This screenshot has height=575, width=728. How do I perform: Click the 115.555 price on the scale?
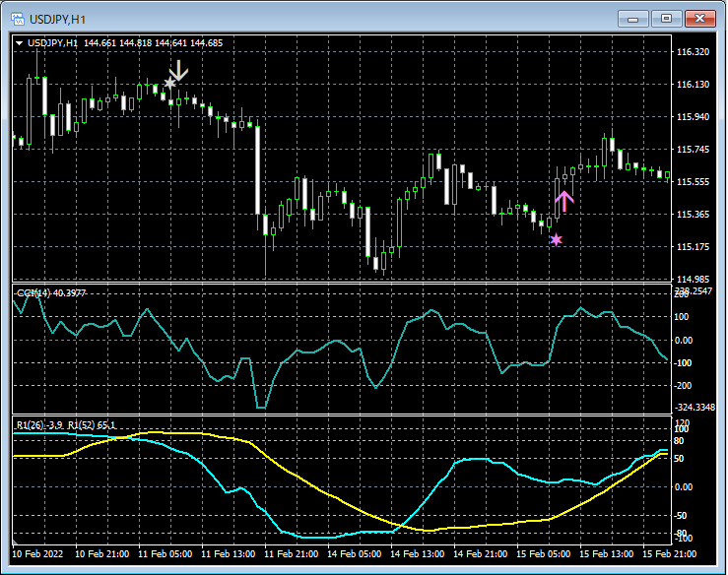[x=694, y=182]
